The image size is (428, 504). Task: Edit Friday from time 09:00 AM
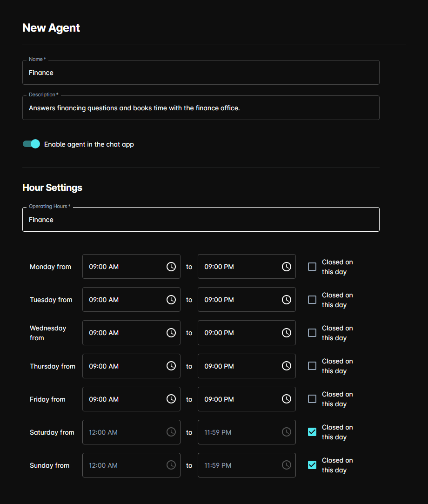[131, 399]
